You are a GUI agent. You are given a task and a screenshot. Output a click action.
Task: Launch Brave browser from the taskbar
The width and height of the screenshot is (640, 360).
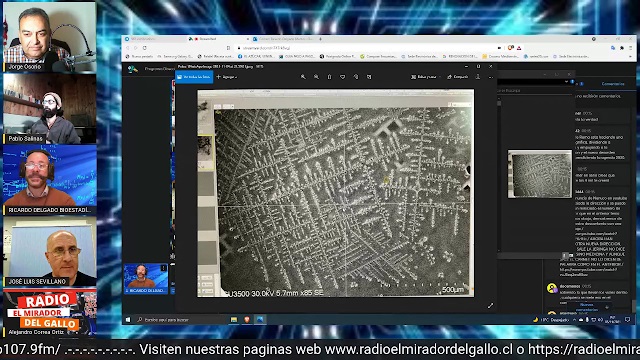click(x=247, y=320)
